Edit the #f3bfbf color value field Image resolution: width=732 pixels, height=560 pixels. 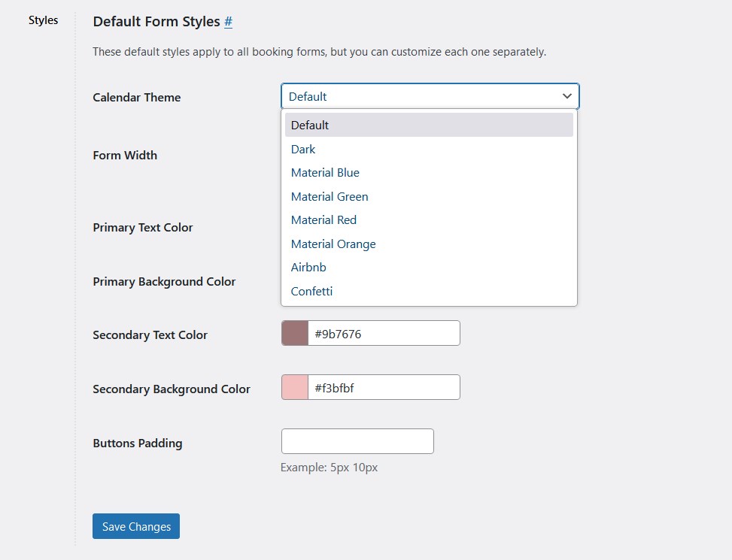click(x=384, y=387)
